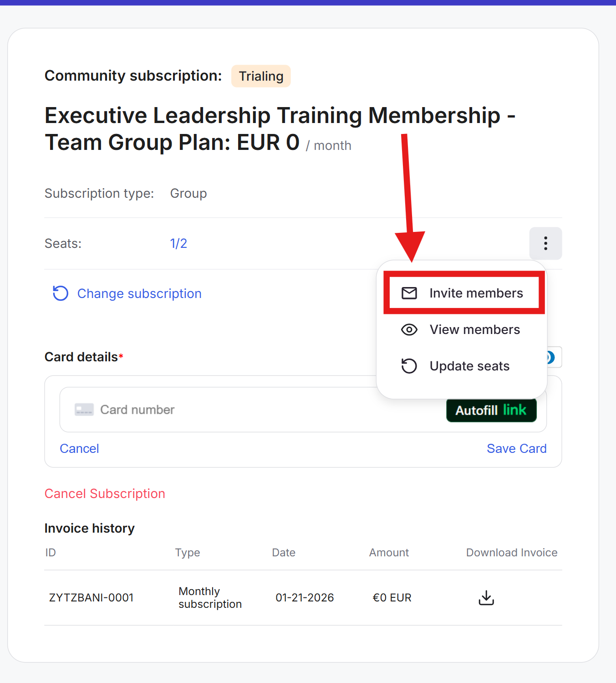Select Invite members from the menu
This screenshot has width=616, height=683.
coord(476,293)
